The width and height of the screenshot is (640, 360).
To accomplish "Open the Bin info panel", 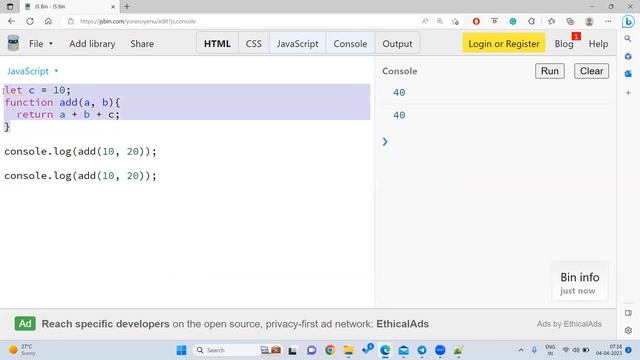I will pos(580,282).
